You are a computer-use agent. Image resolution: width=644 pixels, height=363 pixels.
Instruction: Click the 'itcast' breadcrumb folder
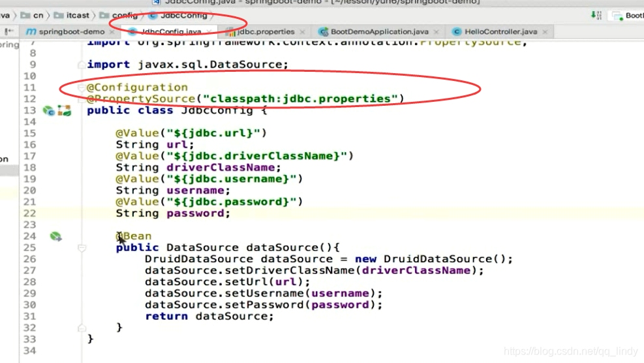click(x=72, y=16)
